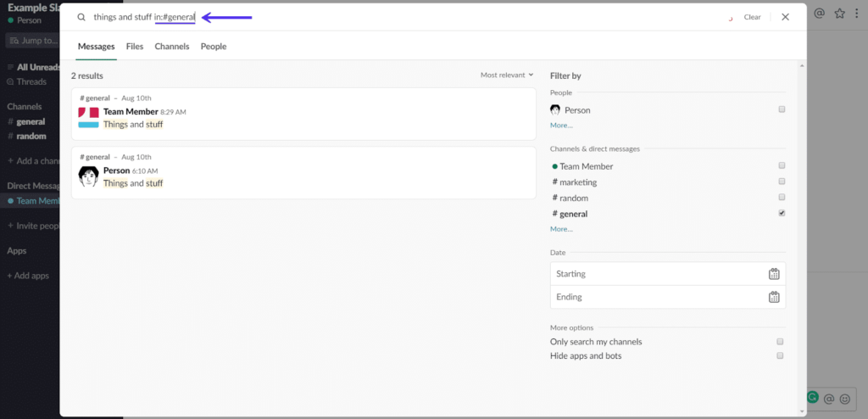Expand More under Channels & direct messages

point(561,229)
